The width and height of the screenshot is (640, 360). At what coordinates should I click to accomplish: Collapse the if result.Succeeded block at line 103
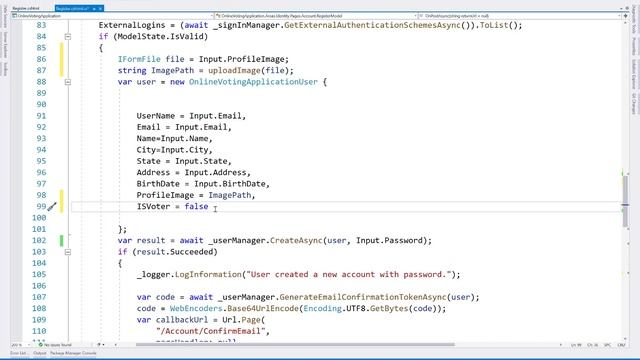point(68,252)
